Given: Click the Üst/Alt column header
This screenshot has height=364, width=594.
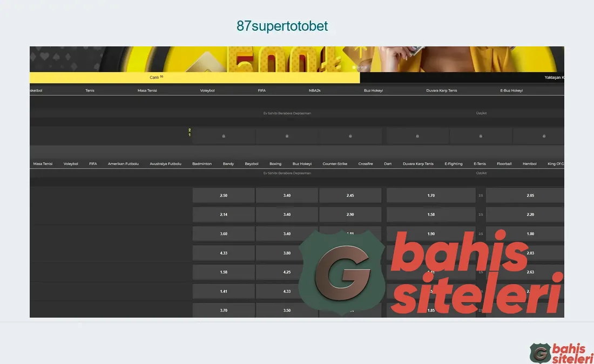Looking at the screenshot, I should [481, 113].
